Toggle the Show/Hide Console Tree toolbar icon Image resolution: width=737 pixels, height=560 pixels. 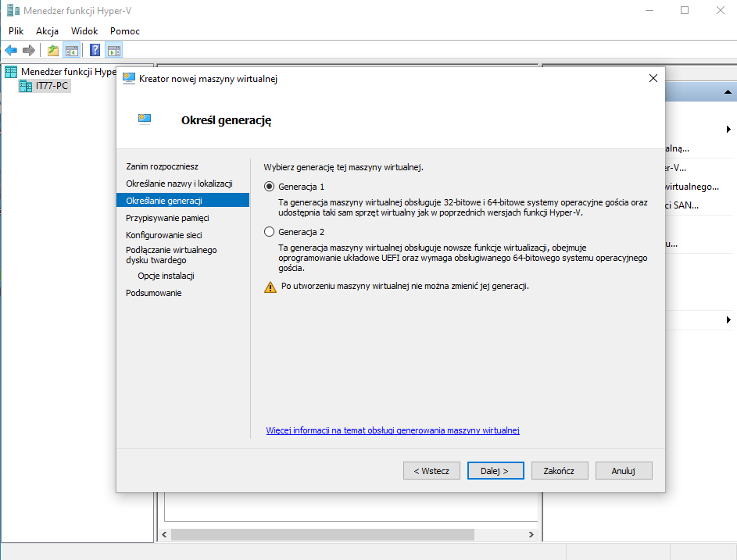[71, 51]
